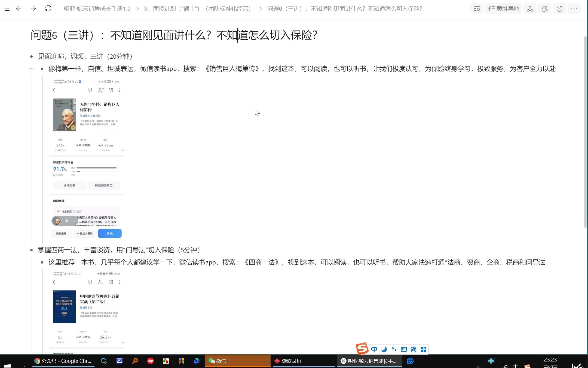The width and height of the screenshot is (588, 368).
Task: Switch to 思维导图 mind map view
Action: click(504, 9)
